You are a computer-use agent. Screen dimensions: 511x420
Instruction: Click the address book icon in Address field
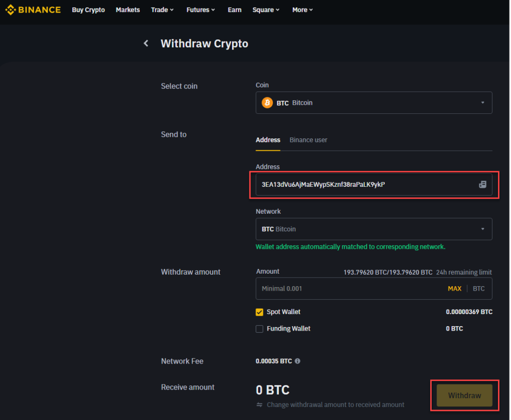[x=482, y=184]
